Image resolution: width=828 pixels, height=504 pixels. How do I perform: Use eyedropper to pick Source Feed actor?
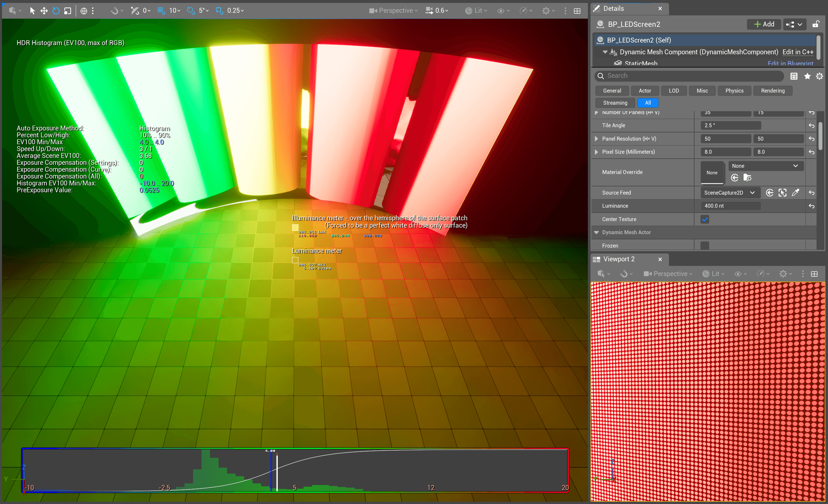point(795,193)
